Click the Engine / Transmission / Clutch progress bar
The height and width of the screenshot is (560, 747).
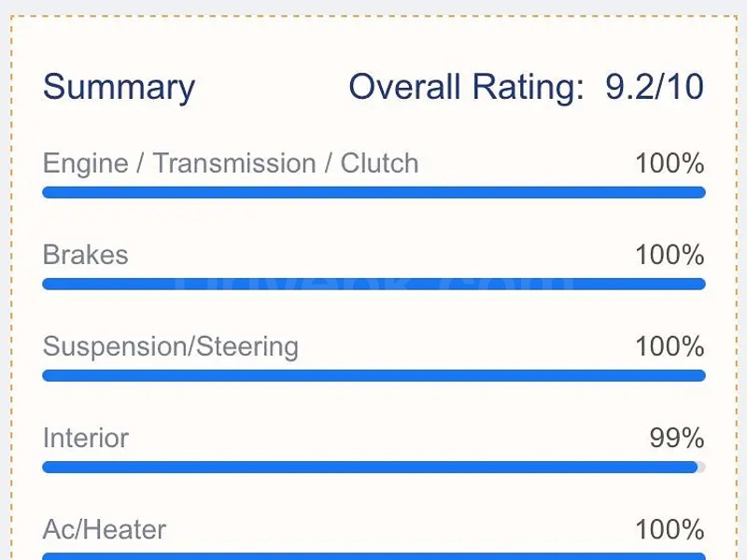373,192
